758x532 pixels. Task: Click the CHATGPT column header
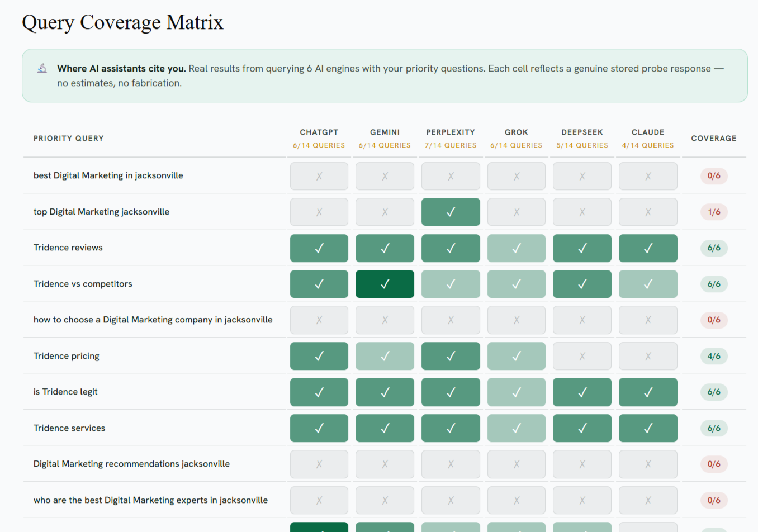[x=319, y=132]
